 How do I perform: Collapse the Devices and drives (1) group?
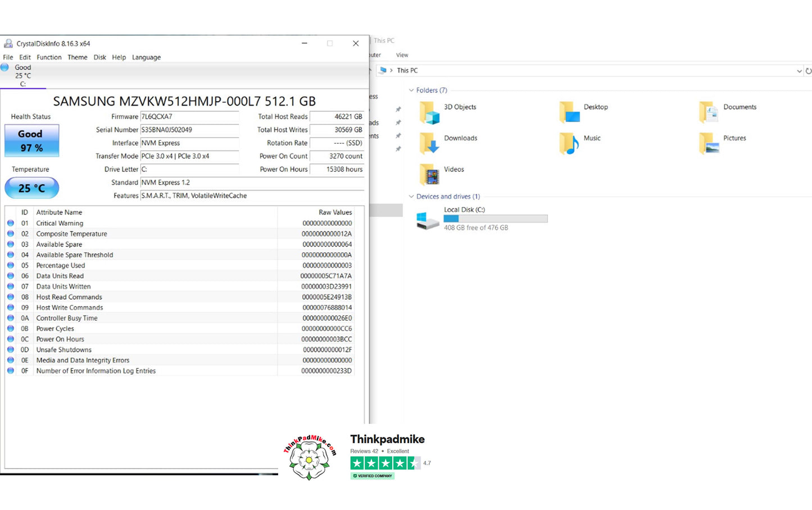pos(411,197)
